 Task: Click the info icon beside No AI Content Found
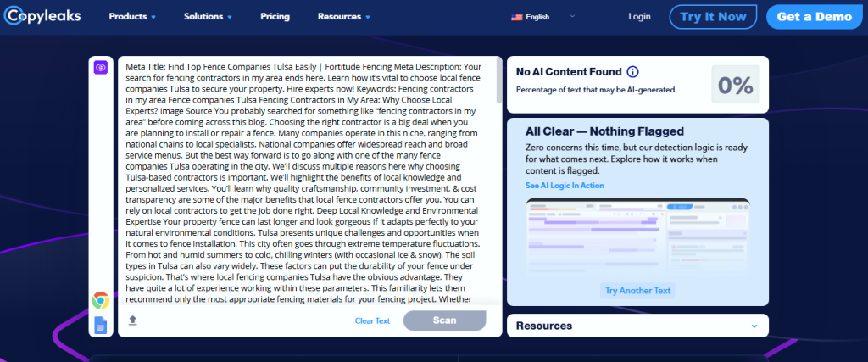point(632,72)
